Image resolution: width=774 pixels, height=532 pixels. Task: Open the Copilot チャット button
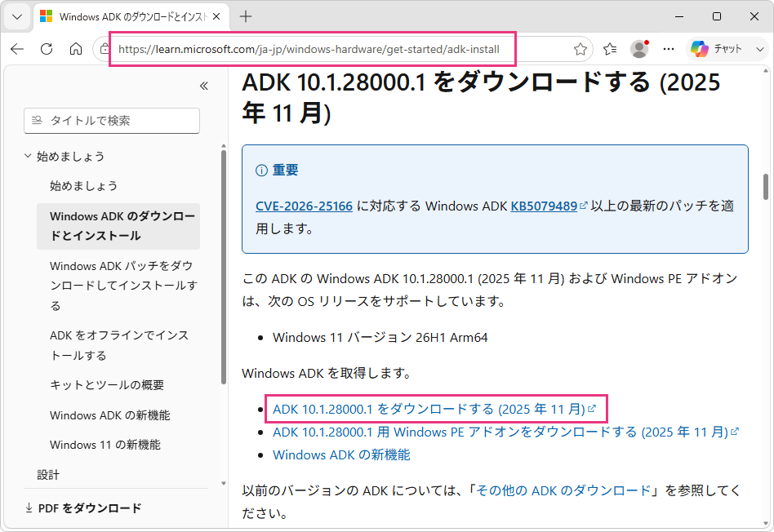pyautogui.click(x=716, y=49)
